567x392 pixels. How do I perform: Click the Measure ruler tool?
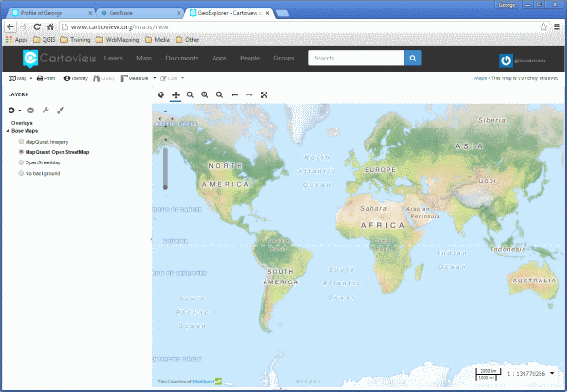(x=135, y=78)
